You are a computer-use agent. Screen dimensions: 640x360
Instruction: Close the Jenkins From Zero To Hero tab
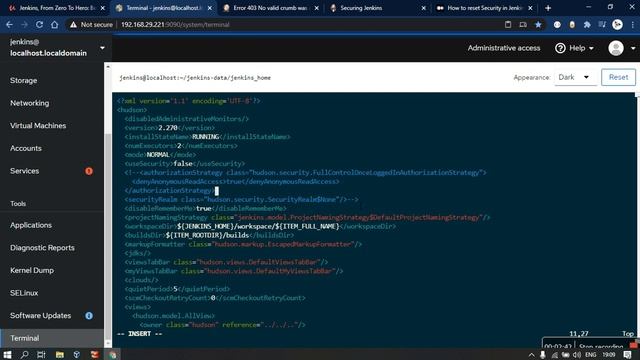[x=102, y=8]
